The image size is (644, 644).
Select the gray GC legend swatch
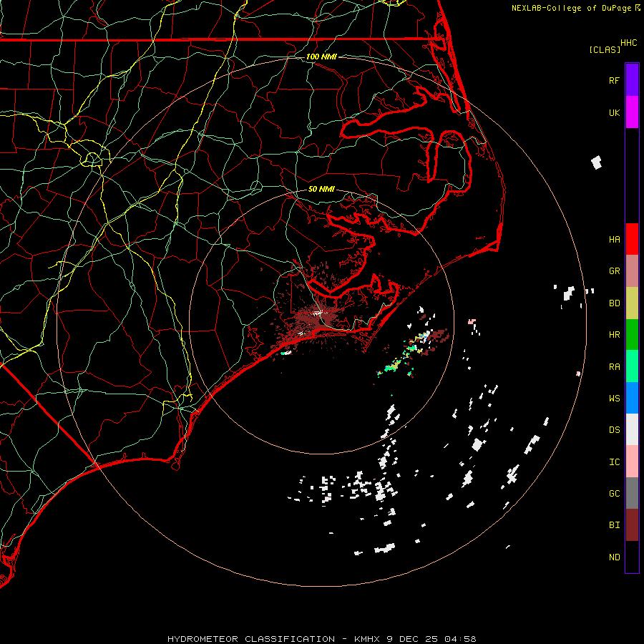pos(632,493)
